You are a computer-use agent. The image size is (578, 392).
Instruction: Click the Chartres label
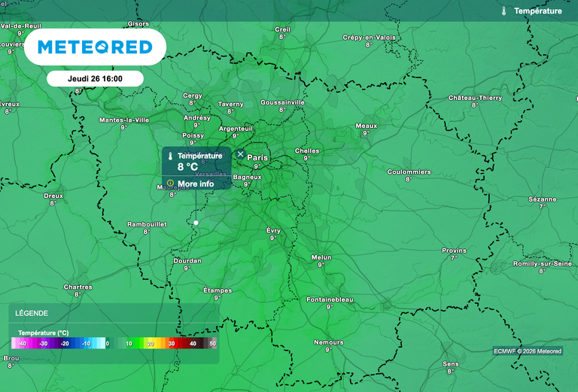[x=78, y=287]
